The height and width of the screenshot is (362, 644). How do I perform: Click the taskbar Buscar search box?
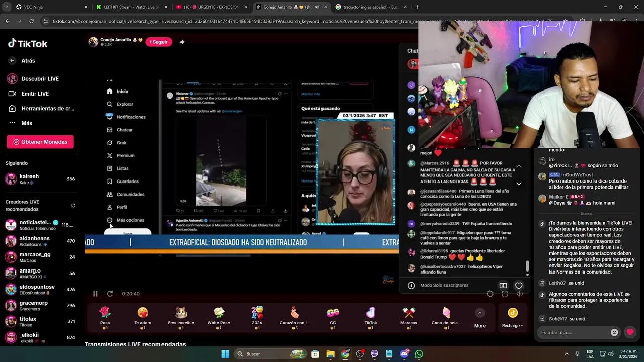point(271,354)
